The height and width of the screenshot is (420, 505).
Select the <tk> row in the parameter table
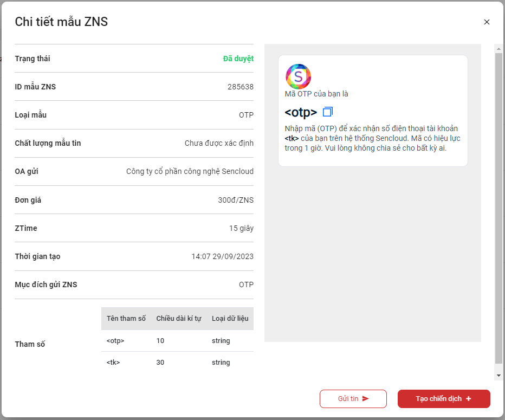pyautogui.click(x=177, y=363)
